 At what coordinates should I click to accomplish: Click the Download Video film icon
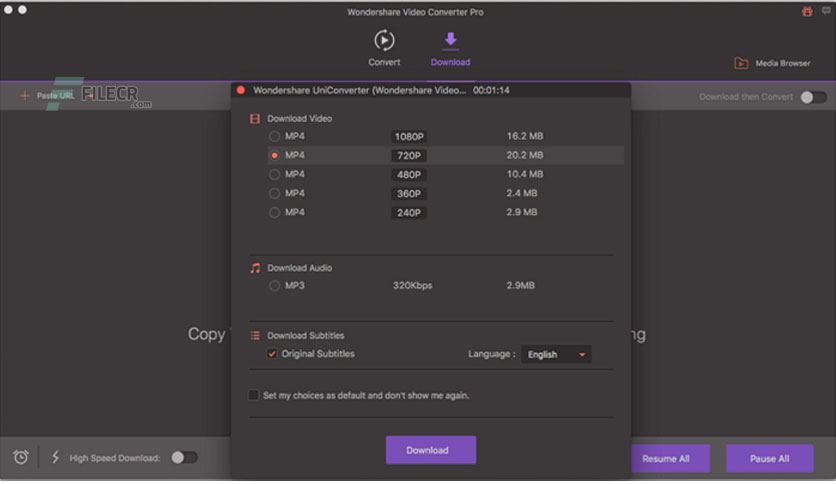point(255,119)
